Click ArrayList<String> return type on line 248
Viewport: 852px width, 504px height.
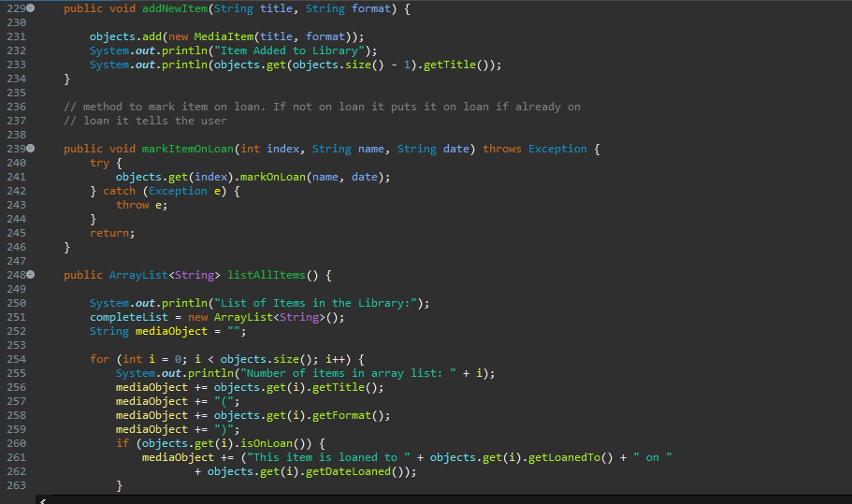(x=165, y=275)
